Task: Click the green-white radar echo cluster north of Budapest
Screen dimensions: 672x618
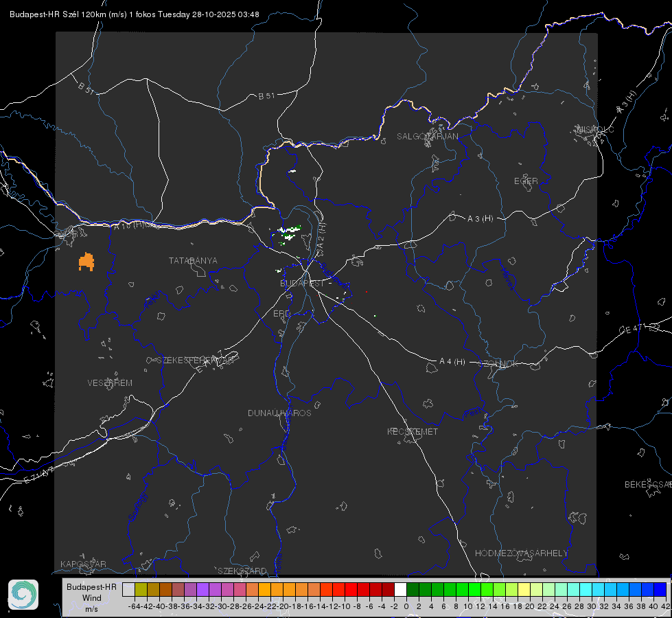Action: [288, 233]
